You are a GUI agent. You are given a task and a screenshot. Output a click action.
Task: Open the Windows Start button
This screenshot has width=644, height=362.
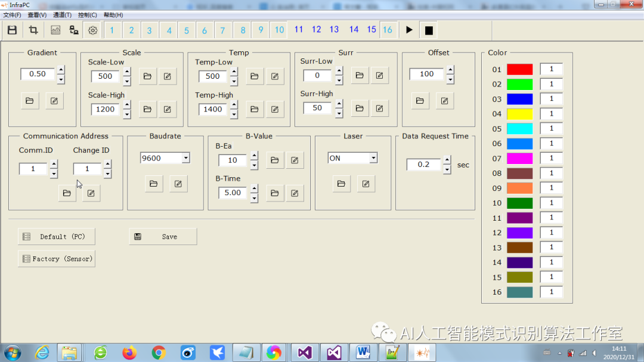[x=13, y=353]
